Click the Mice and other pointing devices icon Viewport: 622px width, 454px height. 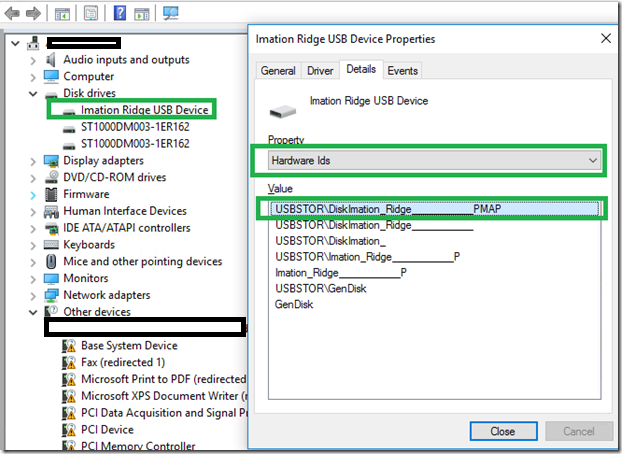[x=51, y=262]
